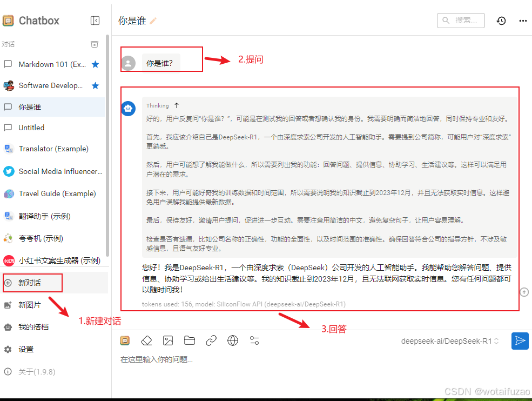The image size is (532, 401).
Task: Open Travel Guide (Example) conversation
Action: click(x=52, y=193)
